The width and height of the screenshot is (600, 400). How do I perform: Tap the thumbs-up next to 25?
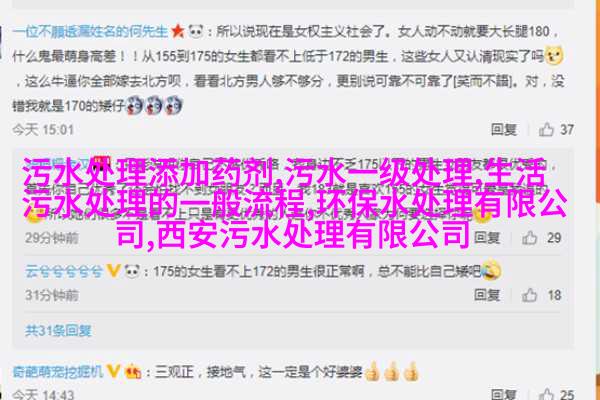point(546,394)
